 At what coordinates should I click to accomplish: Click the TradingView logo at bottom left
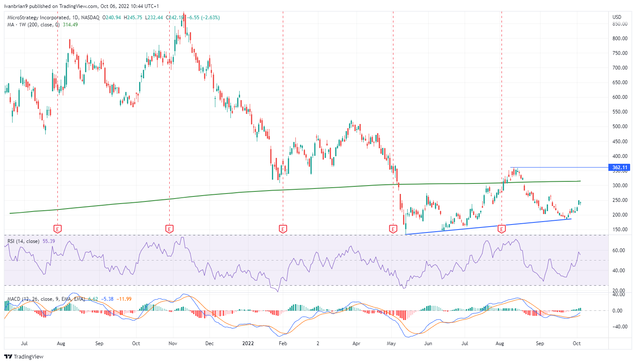[x=24, y=356]
